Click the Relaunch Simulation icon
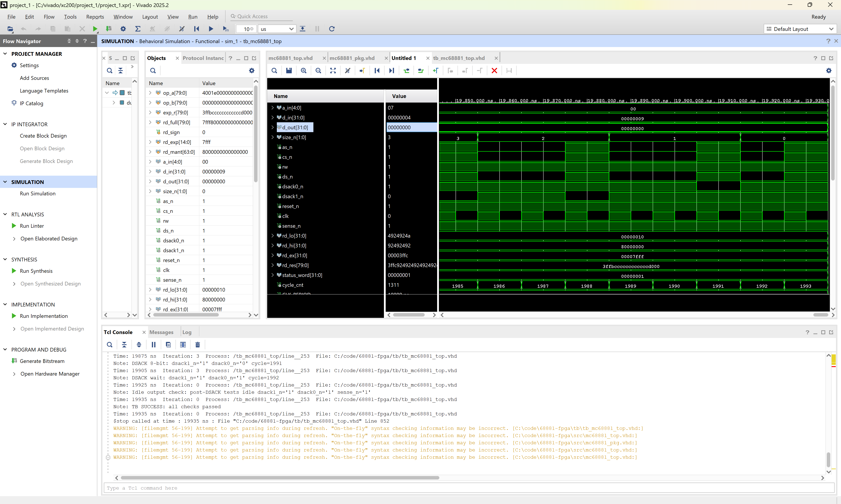841x504 pixels. tap(332, 29)
